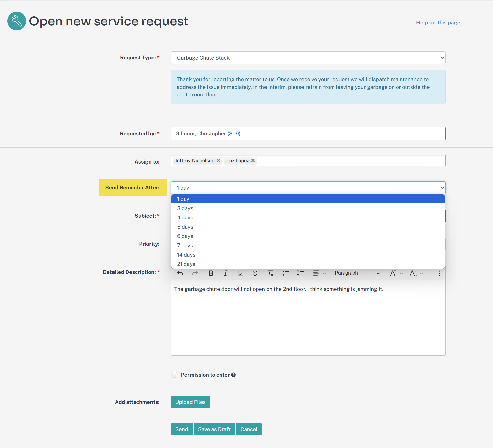Viewport: 493px width, 448px height.
Task: Click the Permission to enter label
Action: 205,375
